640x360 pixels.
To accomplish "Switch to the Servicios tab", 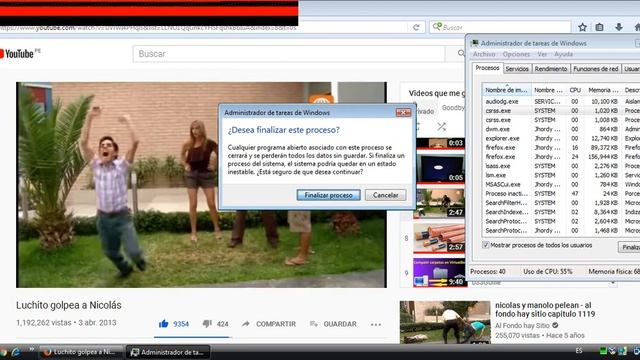I will coord(517,69).
